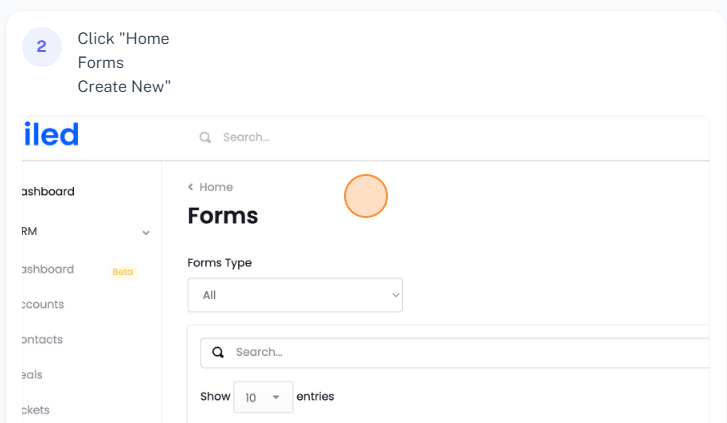This screenshot has height=423, width=727.
Task: Open the Show entries count dropdown
Action: click(x=263, y=397)
